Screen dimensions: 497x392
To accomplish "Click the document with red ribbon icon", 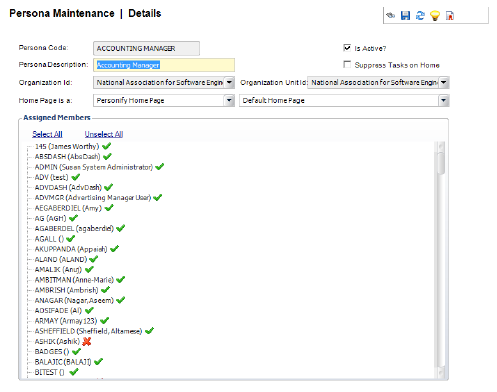I will click(450, 16).
